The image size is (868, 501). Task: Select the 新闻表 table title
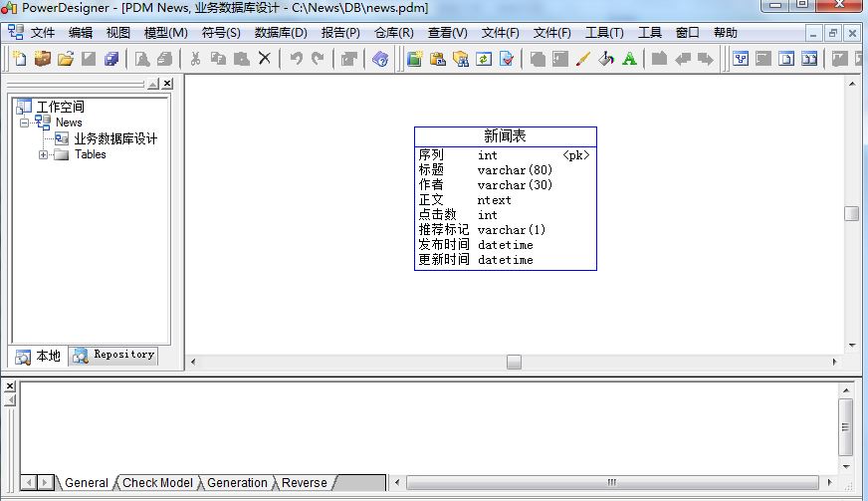coord(505,135)
